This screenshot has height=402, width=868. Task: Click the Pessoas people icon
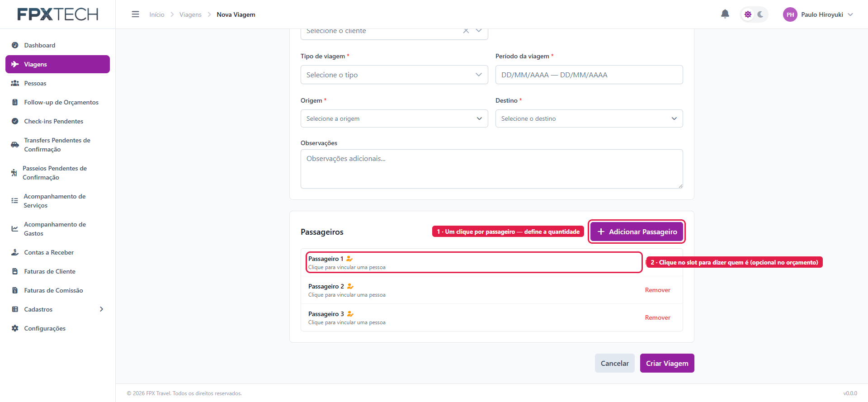pos(15,83)
